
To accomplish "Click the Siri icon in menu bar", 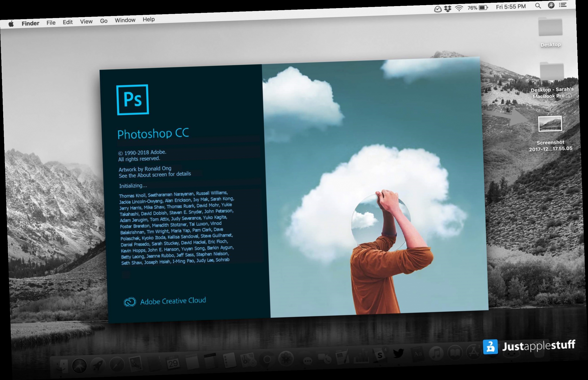I will pos(551,5).
